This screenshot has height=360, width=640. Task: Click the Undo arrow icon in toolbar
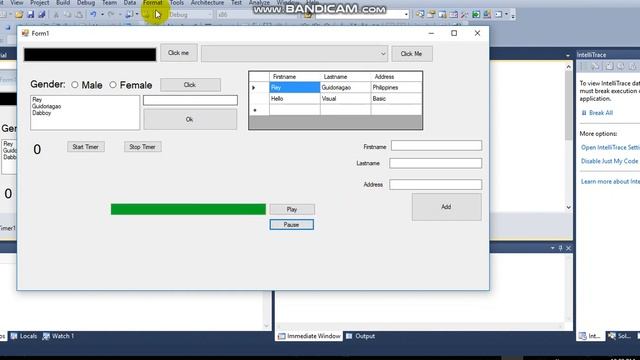[93, 15]
